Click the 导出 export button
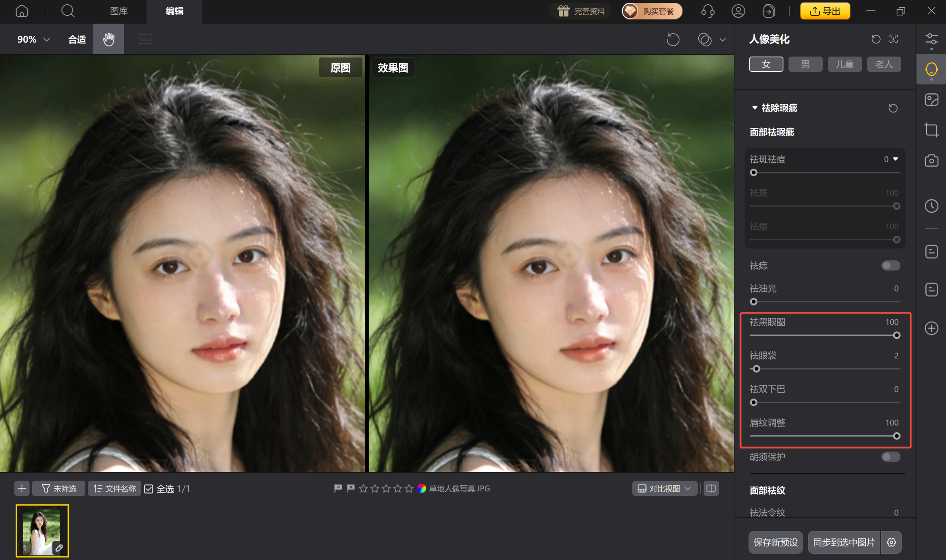 coord(825,11)
